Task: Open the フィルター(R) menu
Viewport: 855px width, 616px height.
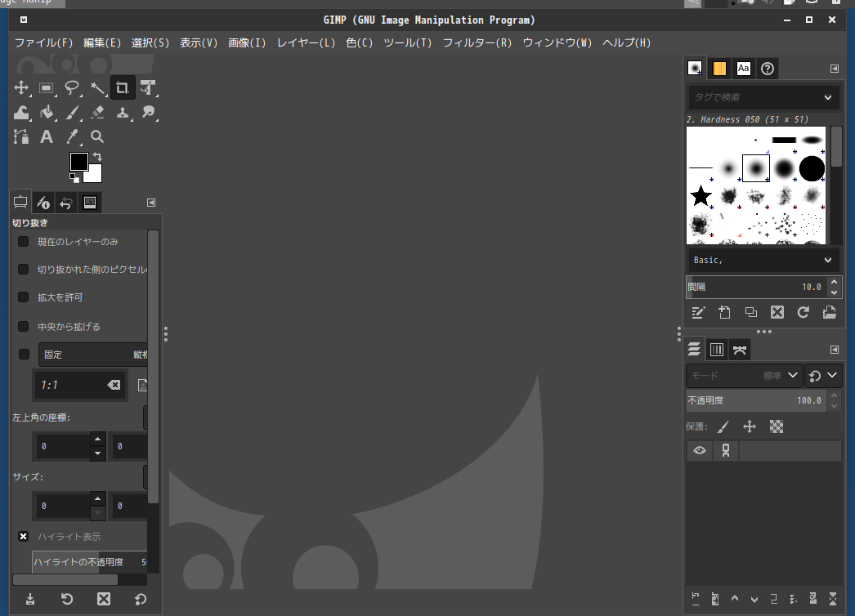Action: tap(477, 42)
